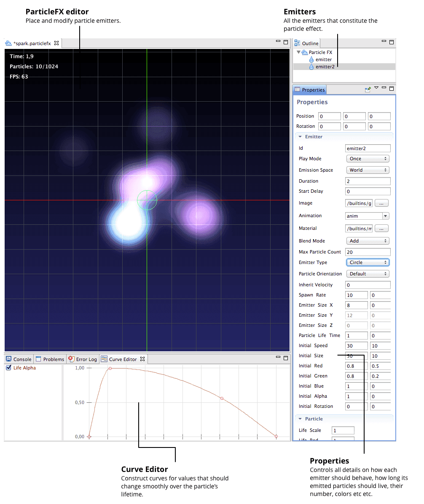Collapse the Emitter properties section
The width and height of the screenshot is (424, 504).
[x=300, y=137]
